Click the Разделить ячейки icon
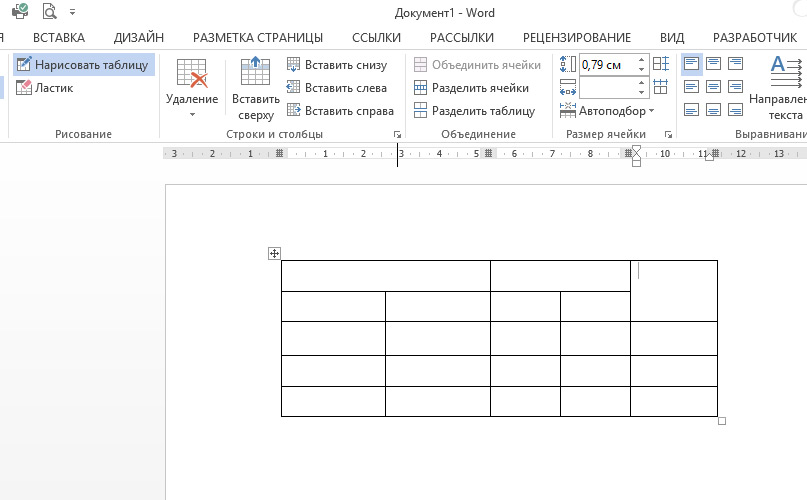This screenshot has height=500, width=807. (x=420, y=88)
